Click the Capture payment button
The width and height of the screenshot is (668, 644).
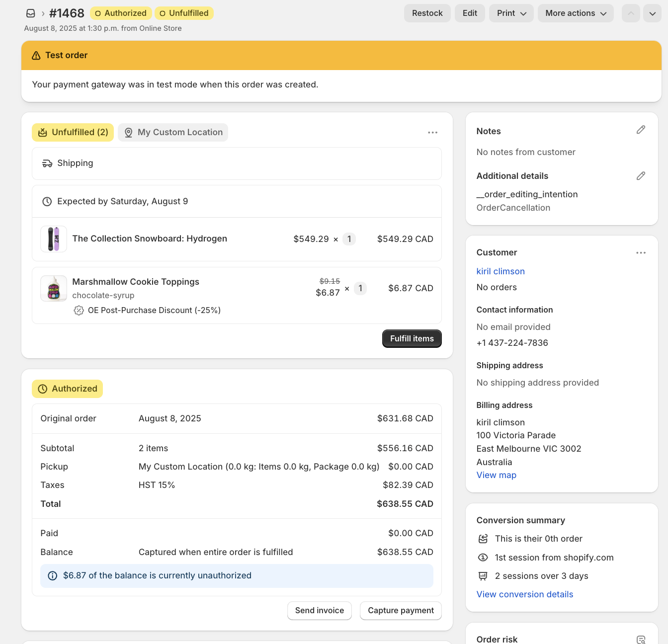tap(401, 611)
